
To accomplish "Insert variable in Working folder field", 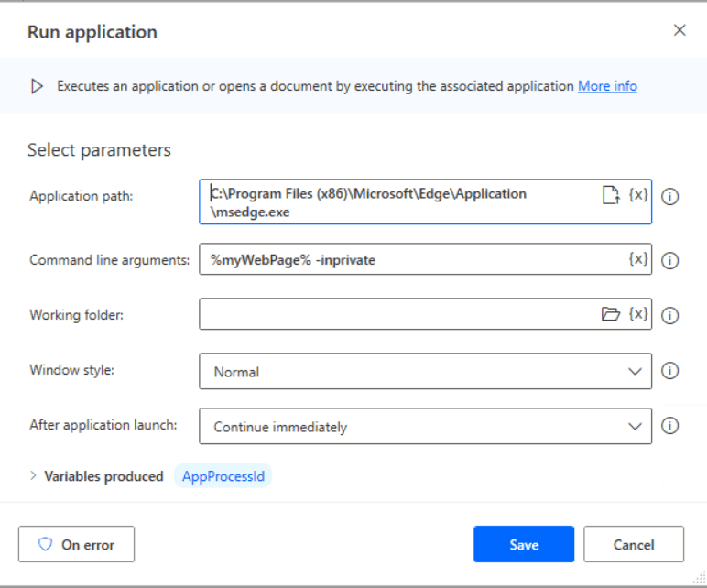I will tap(638, 313).
